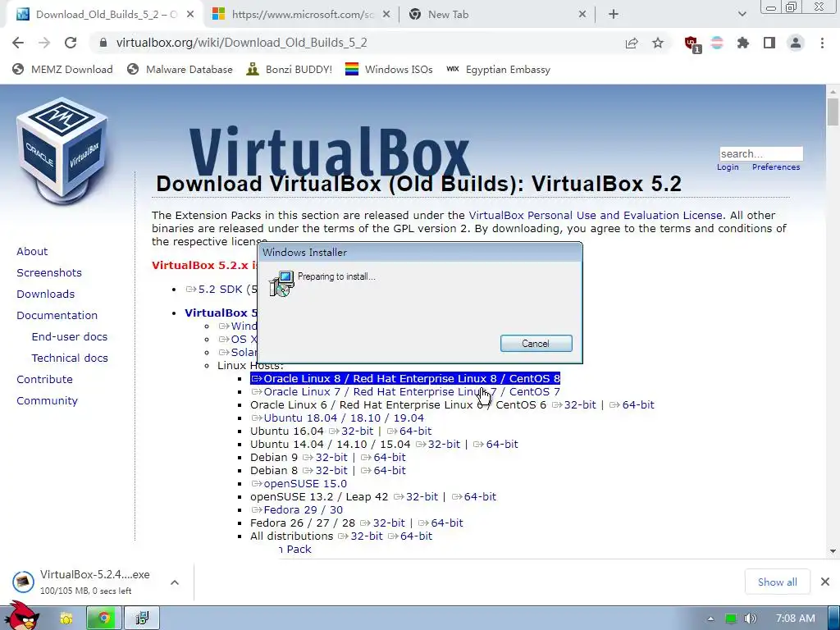
Task: Open Contribute in the sidebar
Action: (44, 379)
